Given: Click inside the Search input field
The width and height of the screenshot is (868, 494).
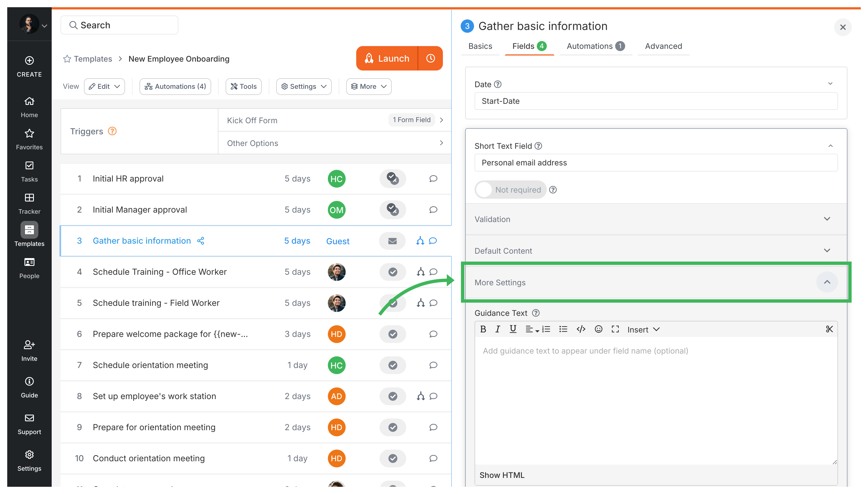Looking at the screenshot, I should (x=119, y=25).
